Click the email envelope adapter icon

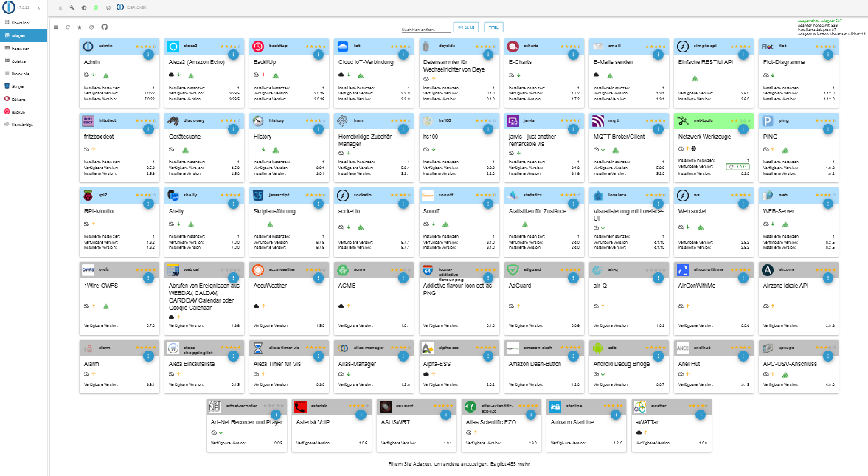pyautogui.click(x=597, y=46)
